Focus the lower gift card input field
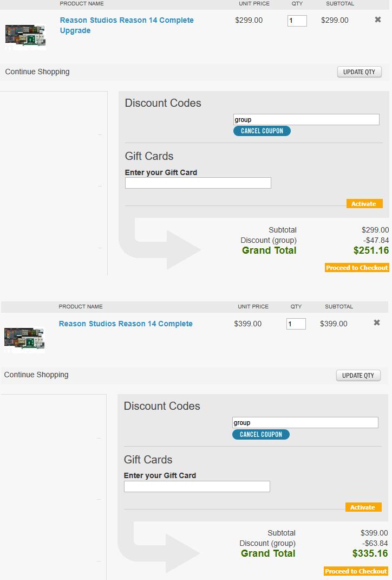 197,486
